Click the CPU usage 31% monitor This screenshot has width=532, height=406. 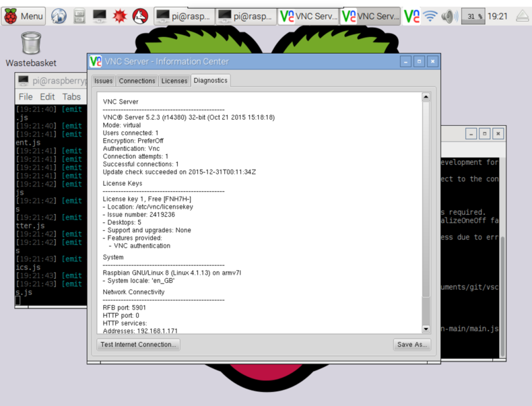click(473, 16)
